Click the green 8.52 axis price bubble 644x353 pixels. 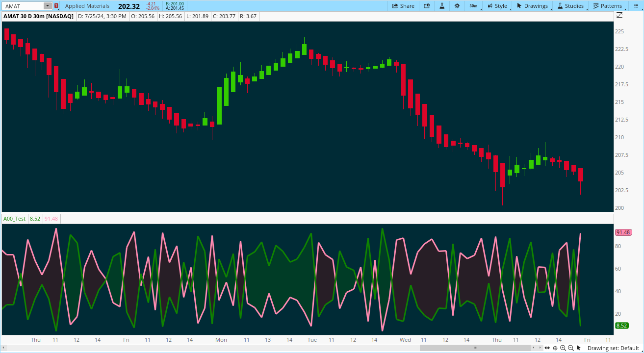click(x=621, y=326)
